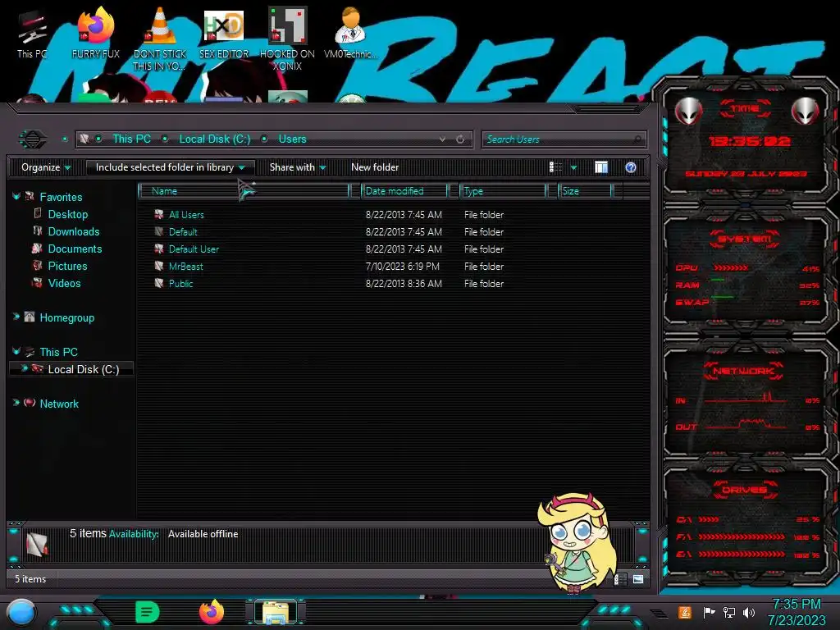The height and width of the screenshot is (630, 840).
Task: Click the change view icon
Action: point(555,167)
